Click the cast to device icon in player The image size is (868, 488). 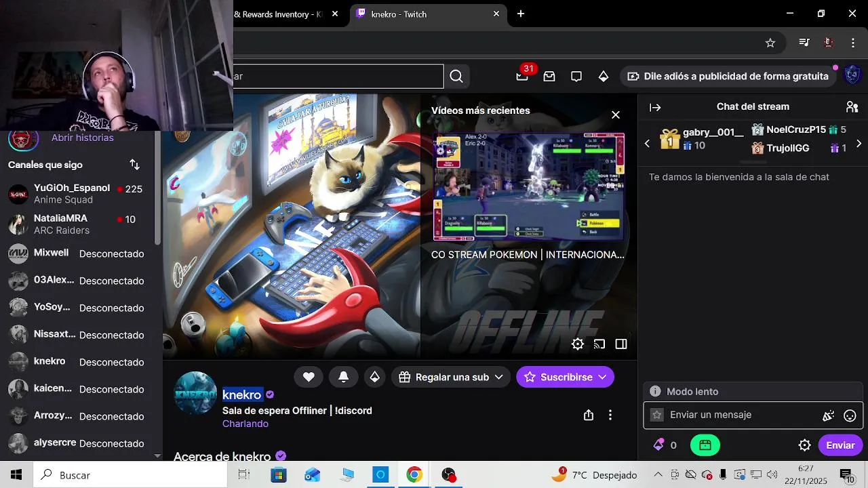599,344
